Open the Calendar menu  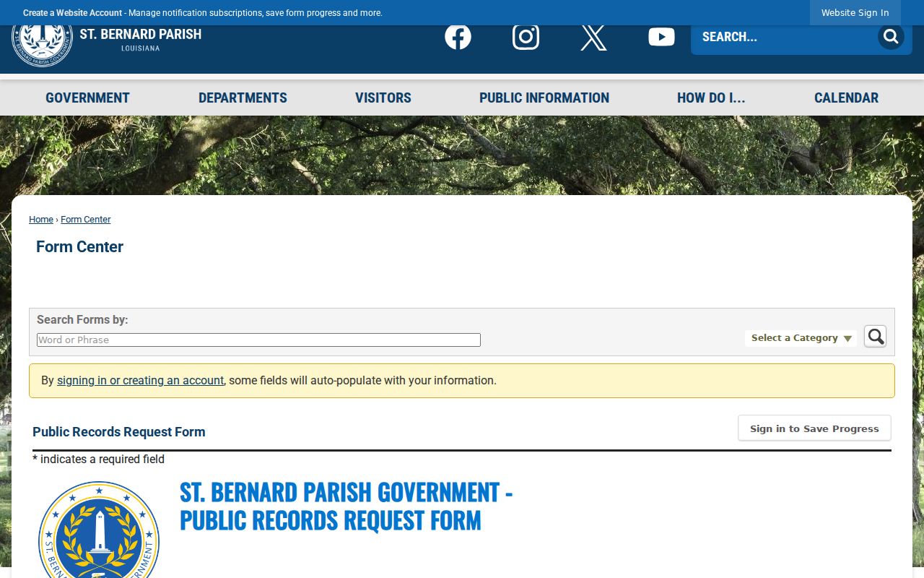[x=846, y=98]
